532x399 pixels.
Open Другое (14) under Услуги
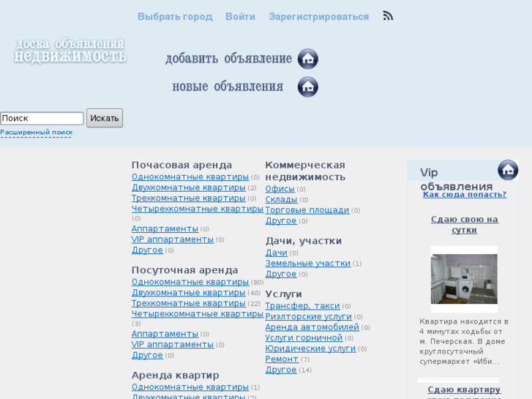click(x=281, y=370)
